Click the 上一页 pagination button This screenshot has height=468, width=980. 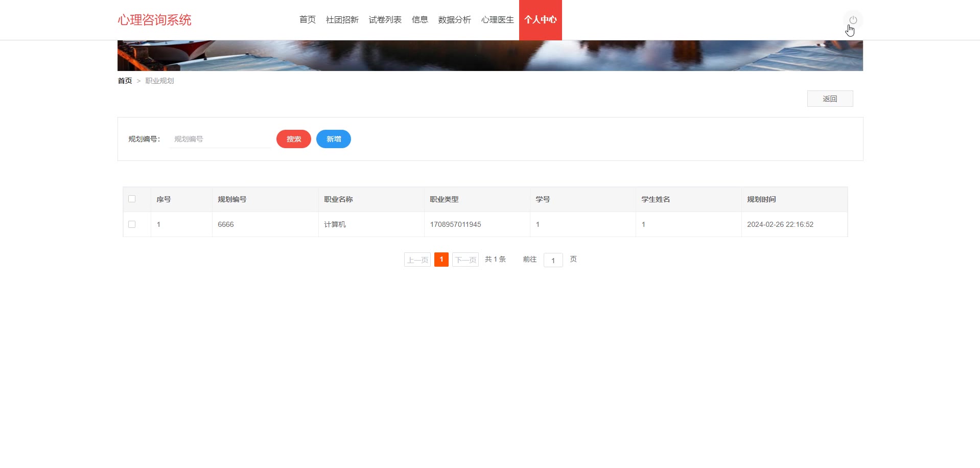coord(417,260)
